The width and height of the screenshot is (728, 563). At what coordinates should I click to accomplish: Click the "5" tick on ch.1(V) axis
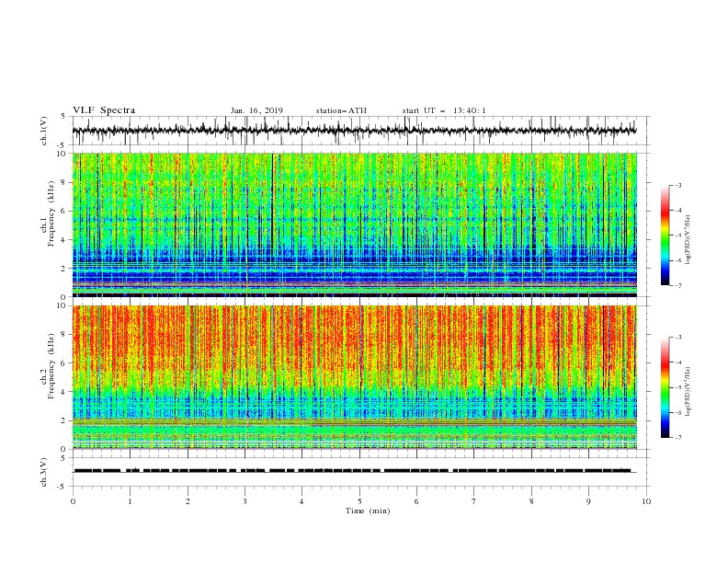pos(64,117)
